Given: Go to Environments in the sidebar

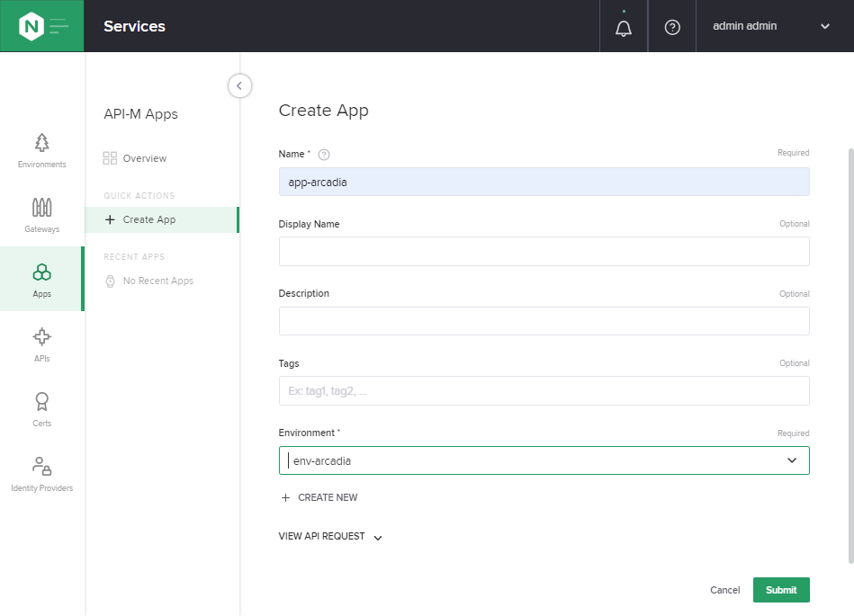Looking at the screenshot, I should [x=42, y=151].
